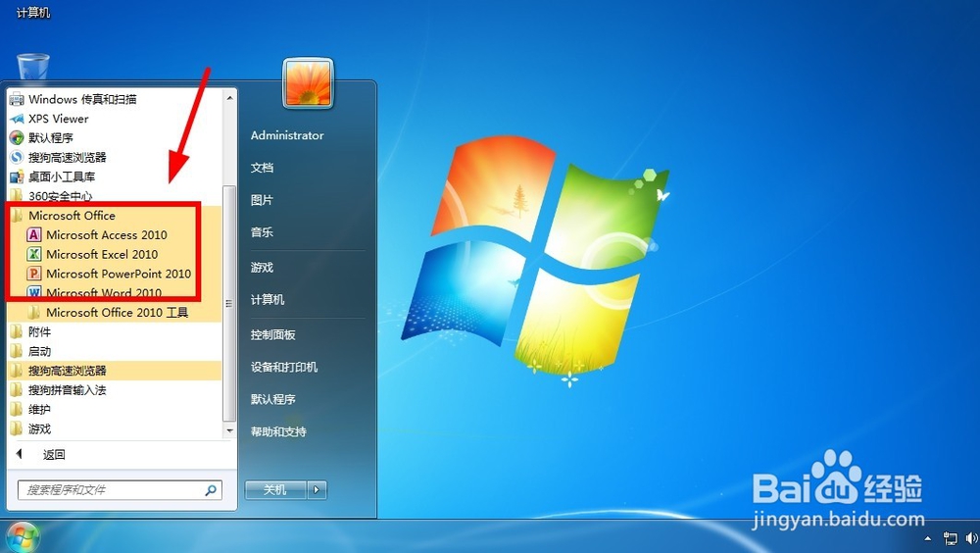
Task: Open 控制面板 from right pane
Action: [273, 334]
